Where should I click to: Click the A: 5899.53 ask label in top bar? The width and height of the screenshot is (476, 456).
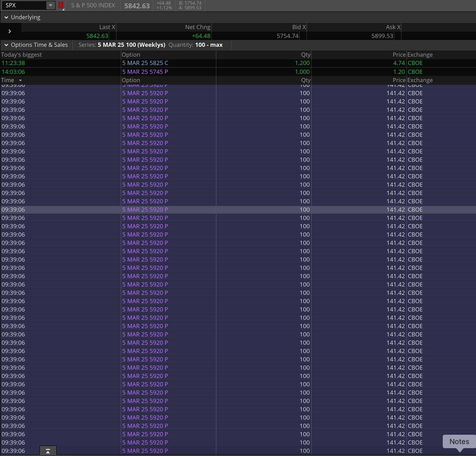click(x=190, y=8)
